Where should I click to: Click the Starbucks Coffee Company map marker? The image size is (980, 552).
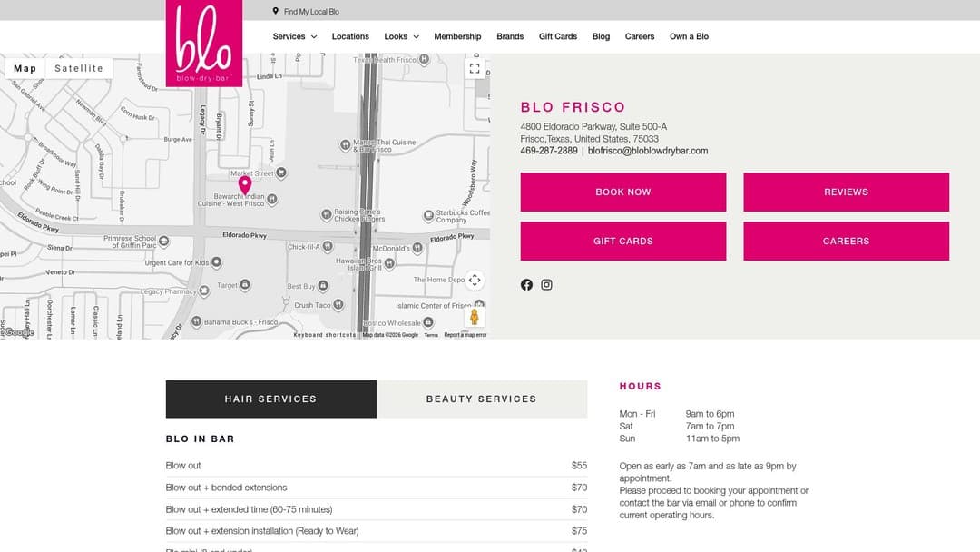pyautogui.click(x=428, y=216)
